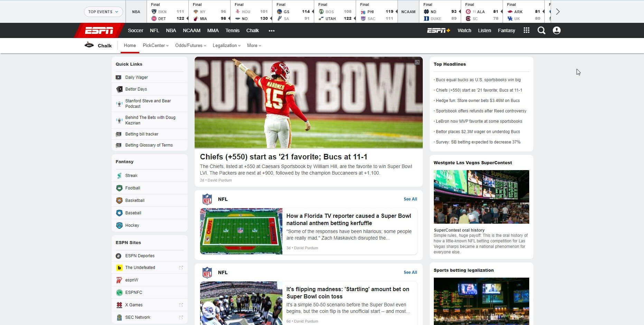Click the X Games sidebar icon
The width and height of the screenshot is (644, 325).
(119, 305)
